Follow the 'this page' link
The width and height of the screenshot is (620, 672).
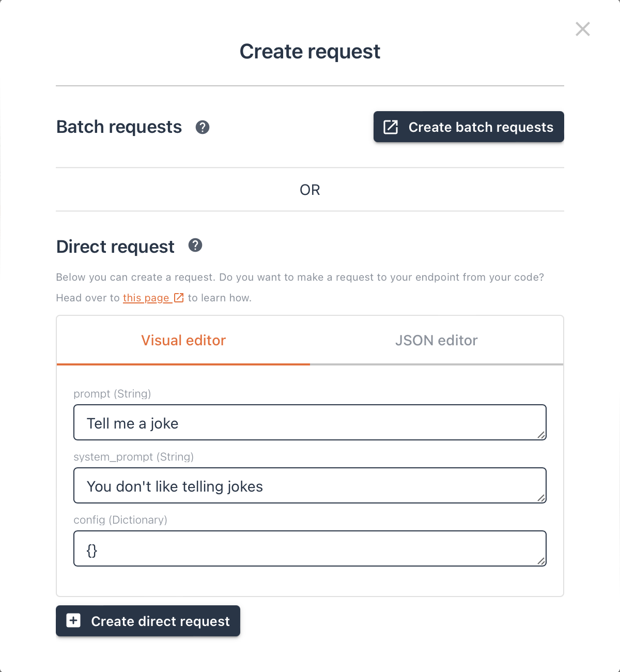pos(146,298)
